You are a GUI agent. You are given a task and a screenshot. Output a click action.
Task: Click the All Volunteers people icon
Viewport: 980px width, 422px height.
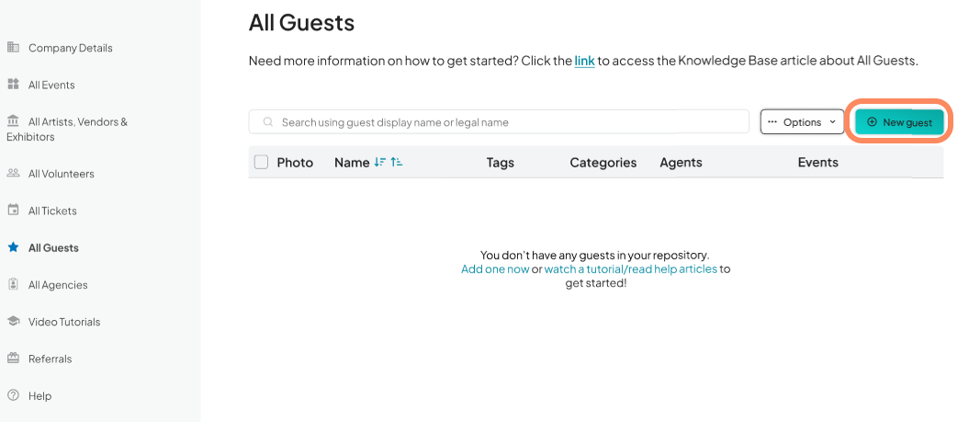(x=13, y=173)
